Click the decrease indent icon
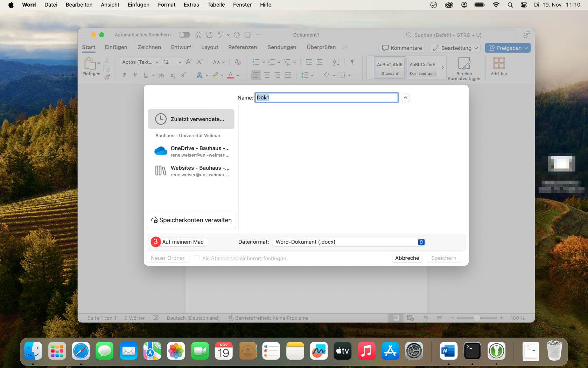 tap(309, 62)
